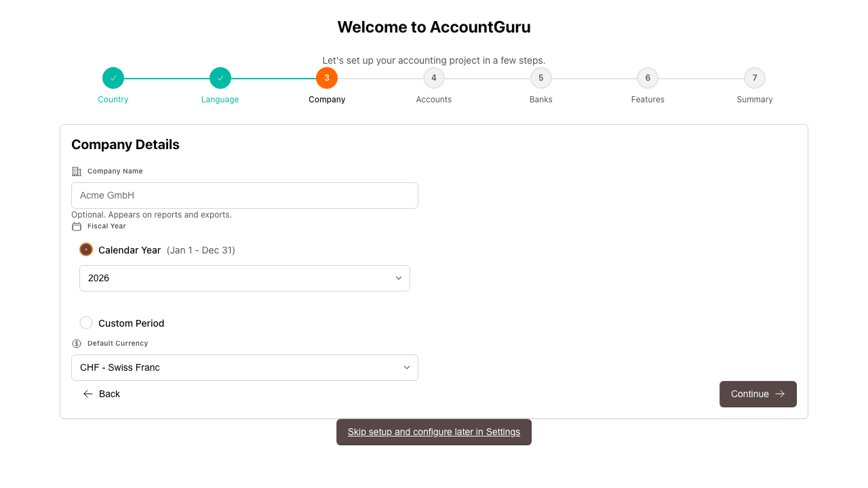Click the calendar icon beside Fiscal Year
868x488 pixels.
[x=77, y=226]
